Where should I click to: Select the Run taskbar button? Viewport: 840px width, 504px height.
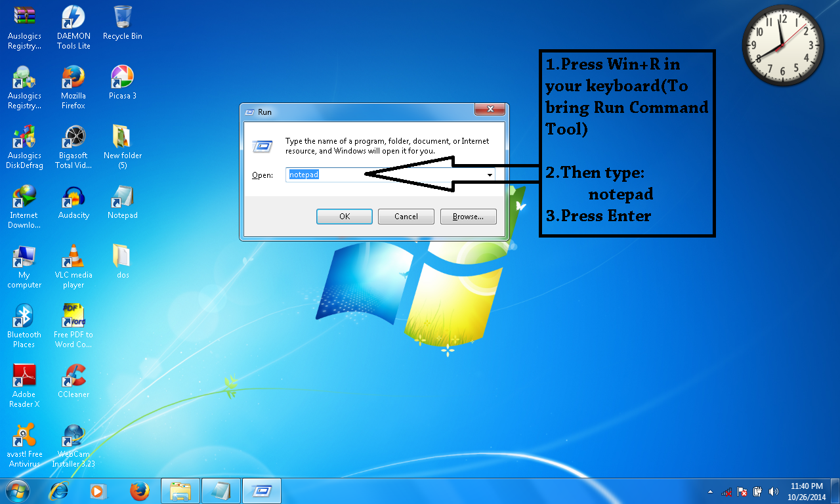pyautogui.click(x=262, y=491)
